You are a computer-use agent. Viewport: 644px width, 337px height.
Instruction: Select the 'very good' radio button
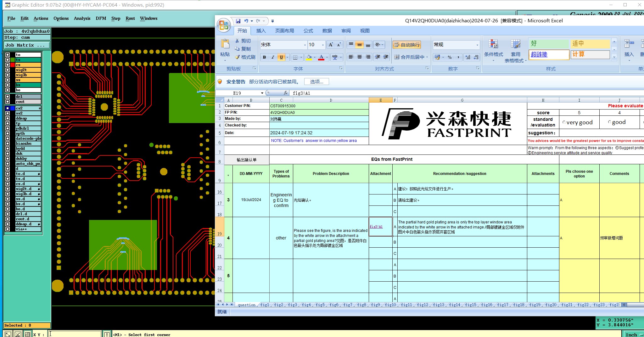[564, 122]
